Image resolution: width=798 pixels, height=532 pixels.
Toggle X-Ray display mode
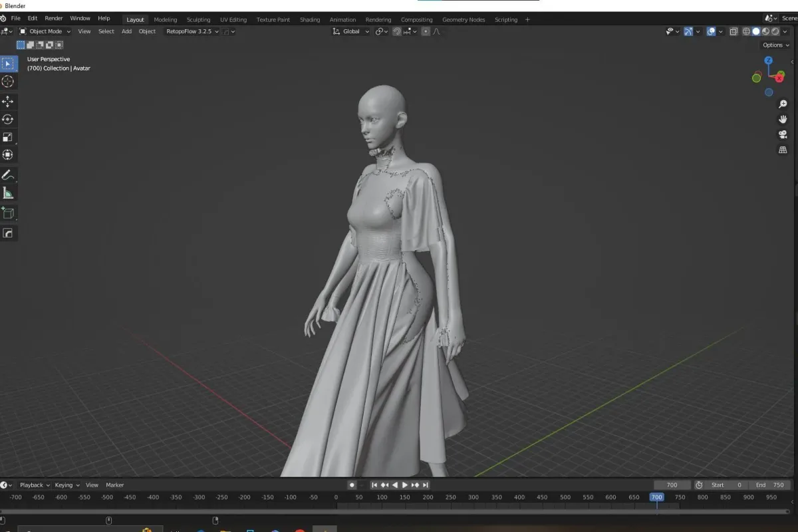pos(733,31)
